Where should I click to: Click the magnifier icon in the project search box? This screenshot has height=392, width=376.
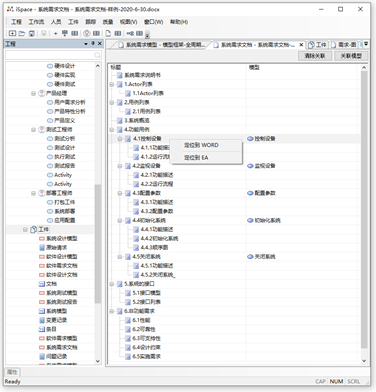97,55
